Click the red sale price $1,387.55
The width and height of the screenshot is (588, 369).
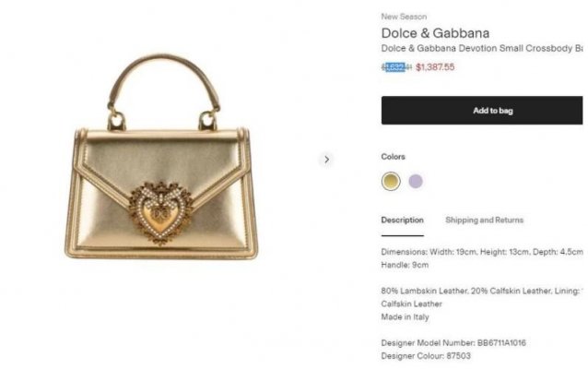click(x=435, y=66)
